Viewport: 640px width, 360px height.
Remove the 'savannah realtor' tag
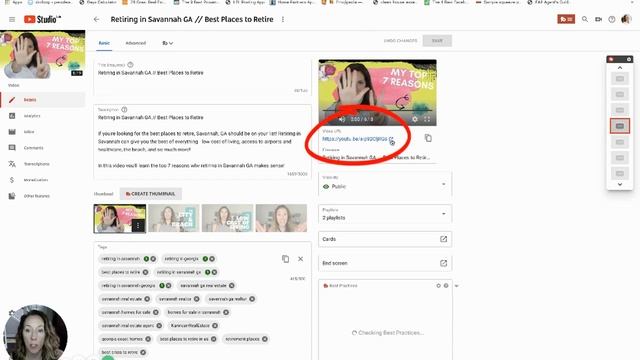pos(197,299)
